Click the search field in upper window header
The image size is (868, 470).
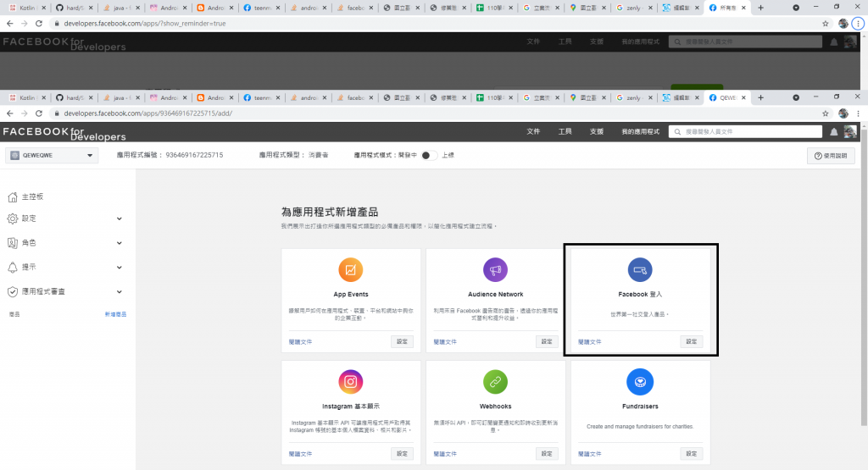pos(746,42)
